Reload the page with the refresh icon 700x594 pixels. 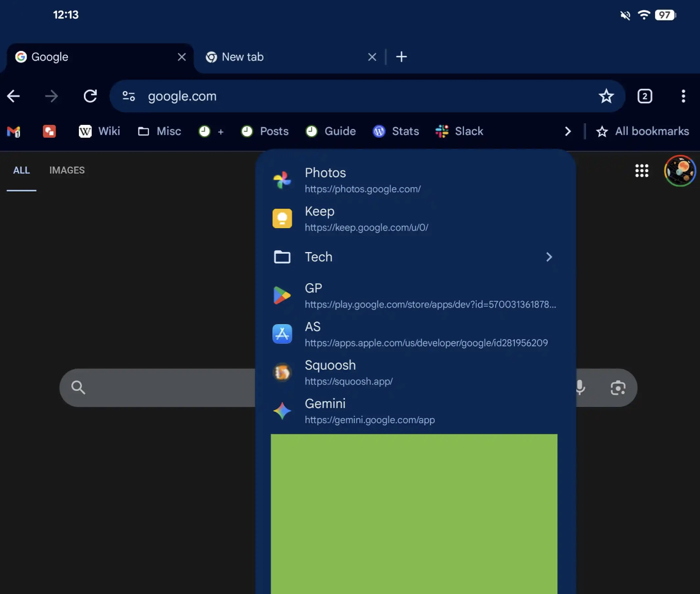pyautogui.click(x=90, y=96)
